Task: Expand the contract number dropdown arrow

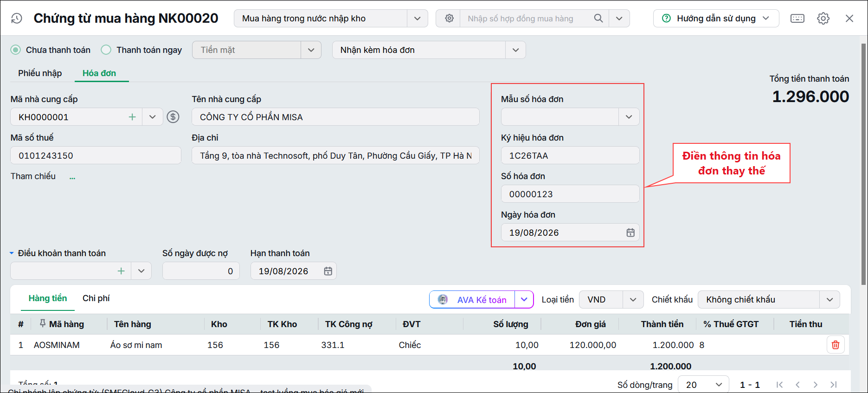Action: 619,19
